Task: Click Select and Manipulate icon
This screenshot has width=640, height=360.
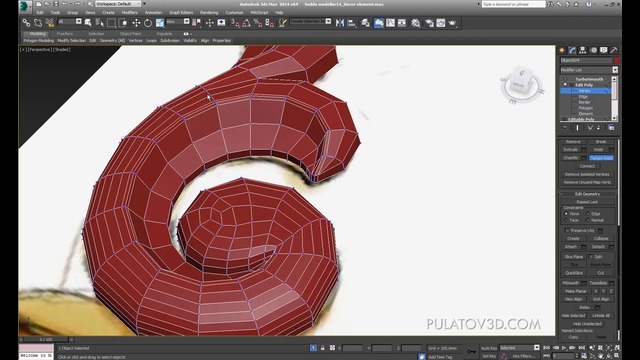Action: point(209,23)
